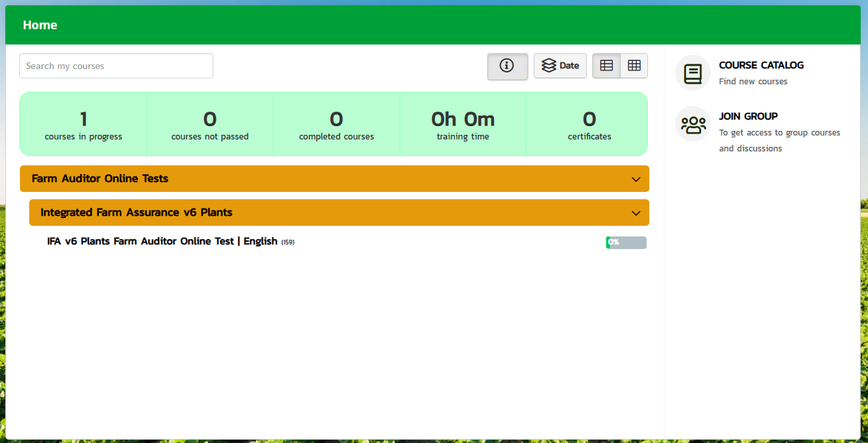Select the completed courses stat
Screen dimensions: 868x443
point(336,124)
